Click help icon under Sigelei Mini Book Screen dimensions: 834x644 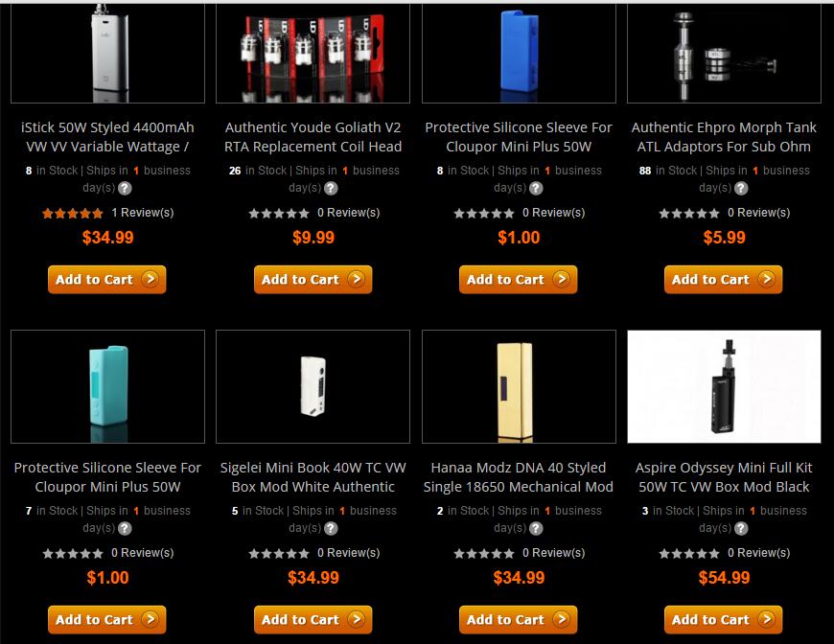[x=331, y=529]
